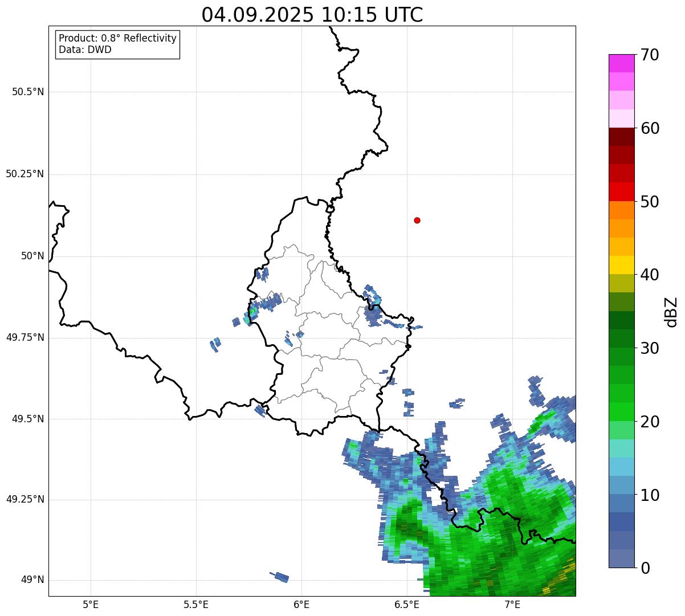Click the red location marker dot
The width and height of the screenshot is (685, 616).
click(417, 220)
